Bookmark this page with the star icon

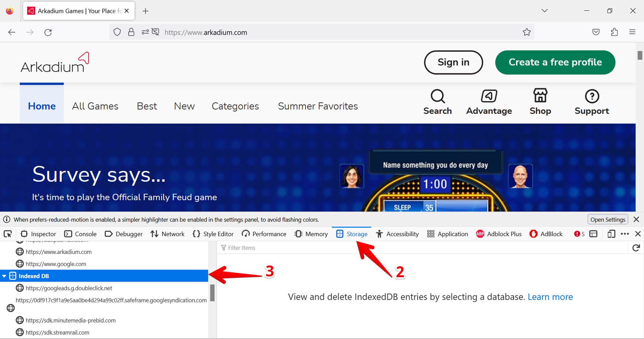pyautogui.click(x=527, y=32)
